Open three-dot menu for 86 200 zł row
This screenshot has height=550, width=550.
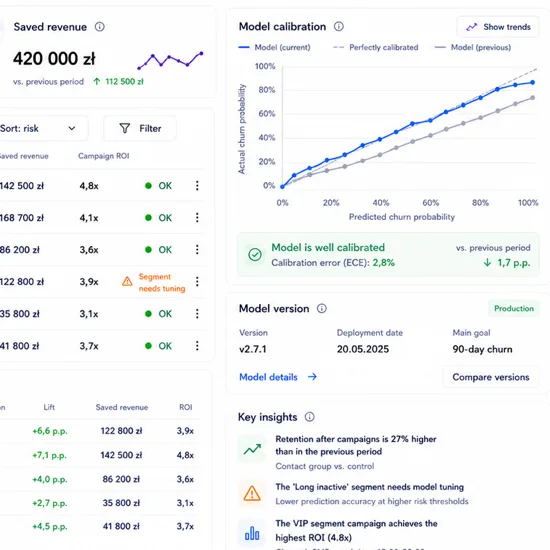coord(197,249)
